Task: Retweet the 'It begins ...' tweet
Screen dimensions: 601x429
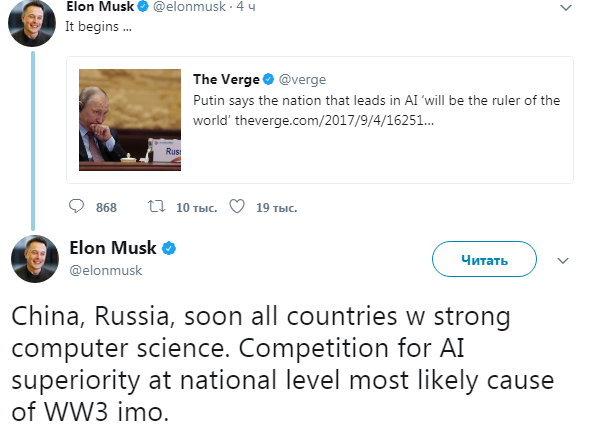Action: (x=155, y=207)
